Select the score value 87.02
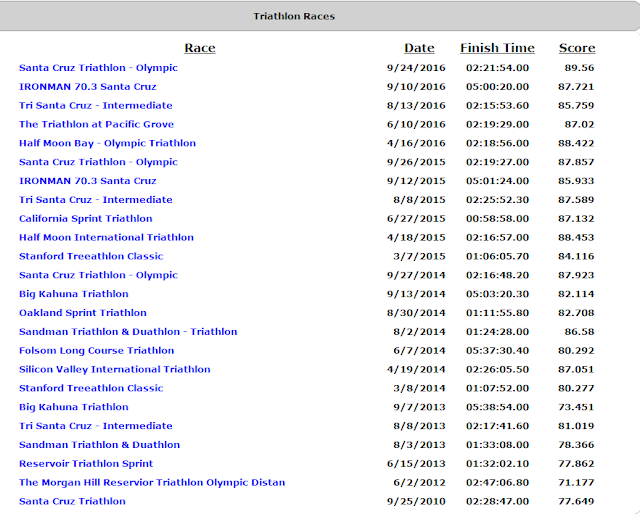Image resolution: width=640 pixels, height=514 pixels. click(579, 124)
